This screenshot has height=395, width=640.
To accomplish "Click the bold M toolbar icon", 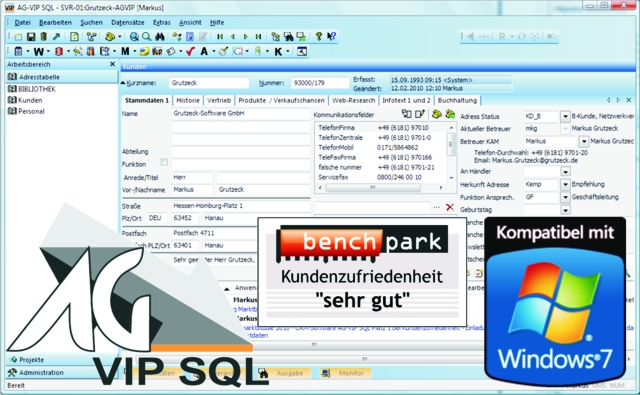I will click(x=125, y=51).
